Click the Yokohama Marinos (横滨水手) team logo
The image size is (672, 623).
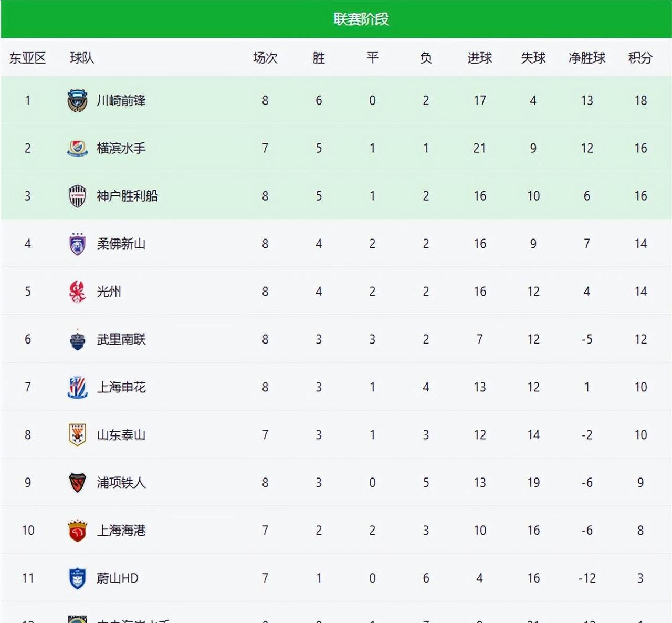click(77, 149)
